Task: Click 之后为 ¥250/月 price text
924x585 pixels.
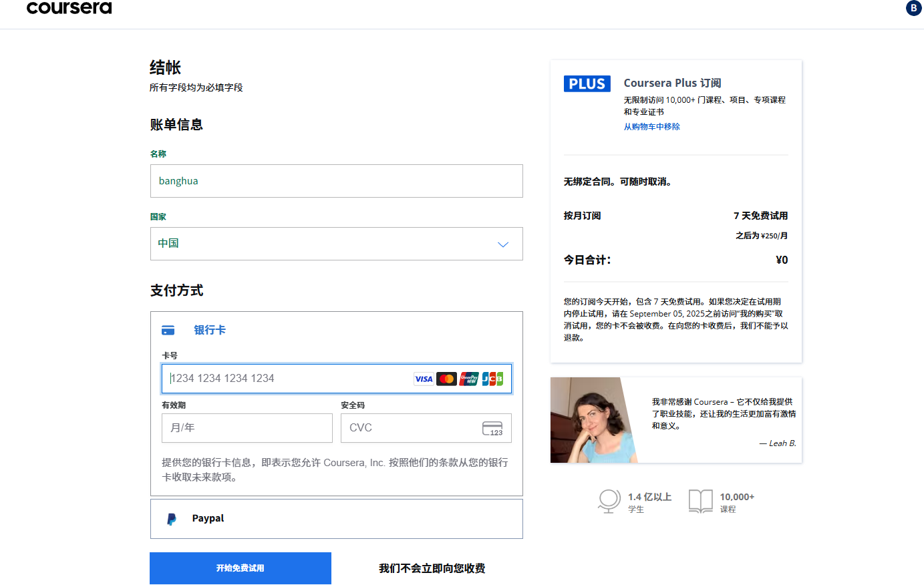Action: point(762,236)
